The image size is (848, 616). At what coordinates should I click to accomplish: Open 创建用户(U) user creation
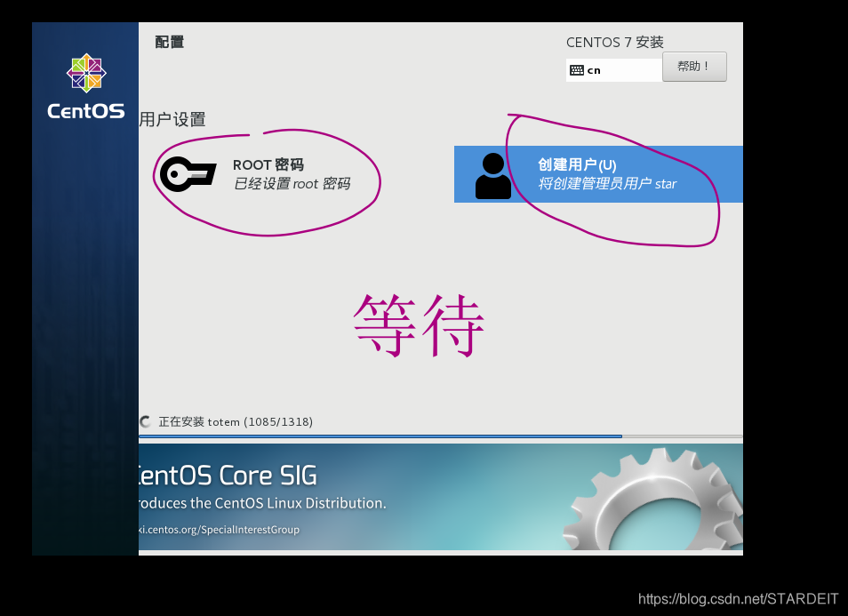[598, 174]
